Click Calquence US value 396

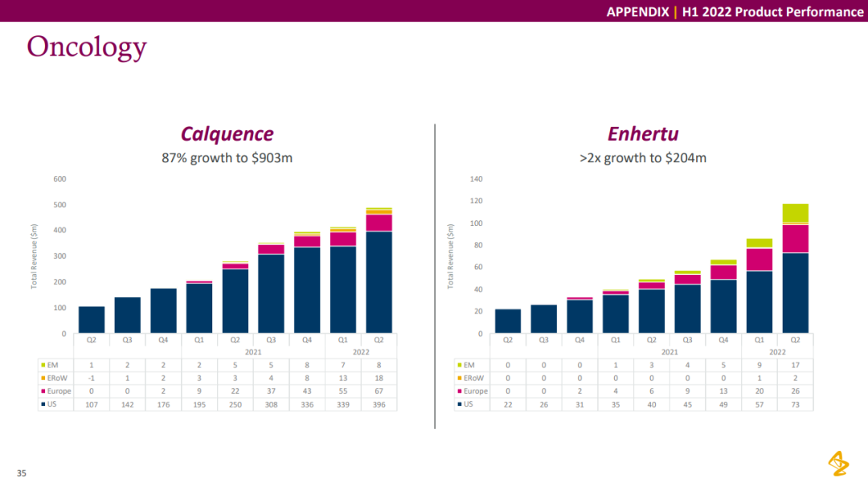[379, 404]
